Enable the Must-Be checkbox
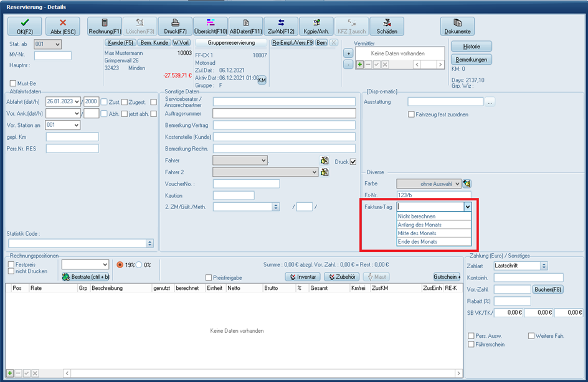This screenshot has height=382, width=588. coord(13,83)
